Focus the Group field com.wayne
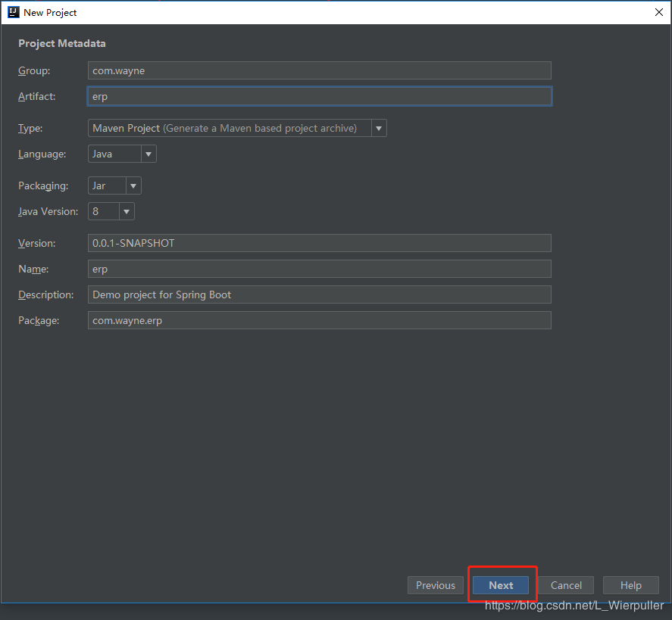Screen dimensions: 672x620 click(x=319, y=70)
